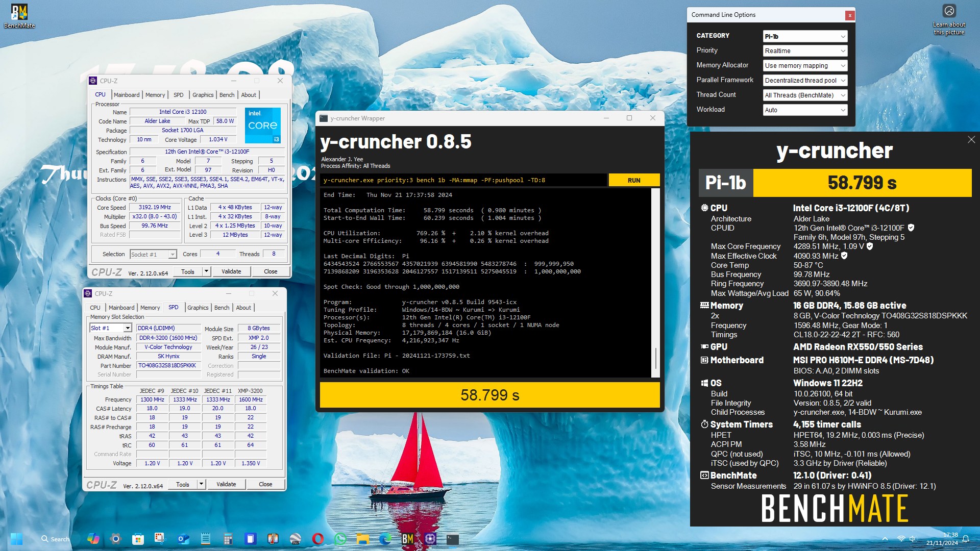This screenshot has height=551, width=980.
Task: Open the Windows Start menu
Action: point(16,539)
